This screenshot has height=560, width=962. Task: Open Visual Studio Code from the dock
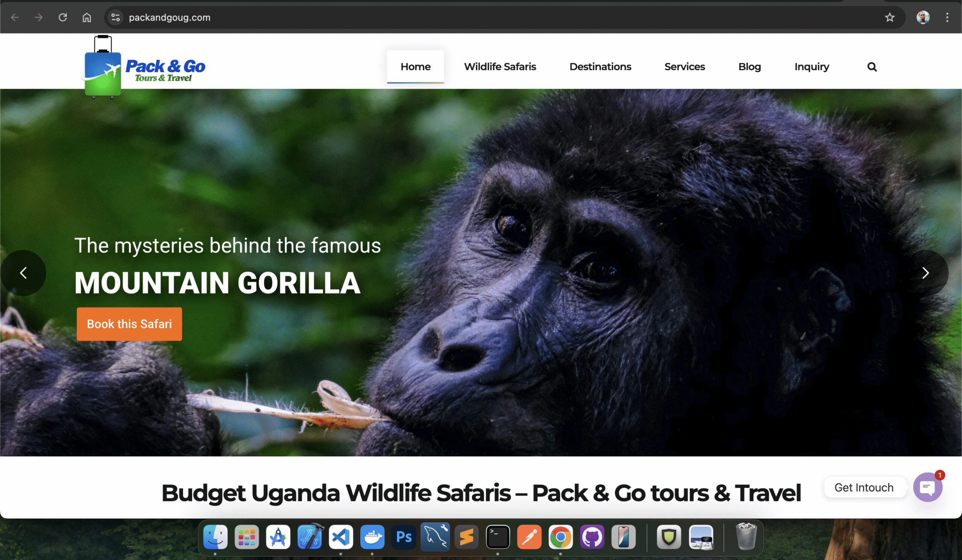(x=340, y=537)
